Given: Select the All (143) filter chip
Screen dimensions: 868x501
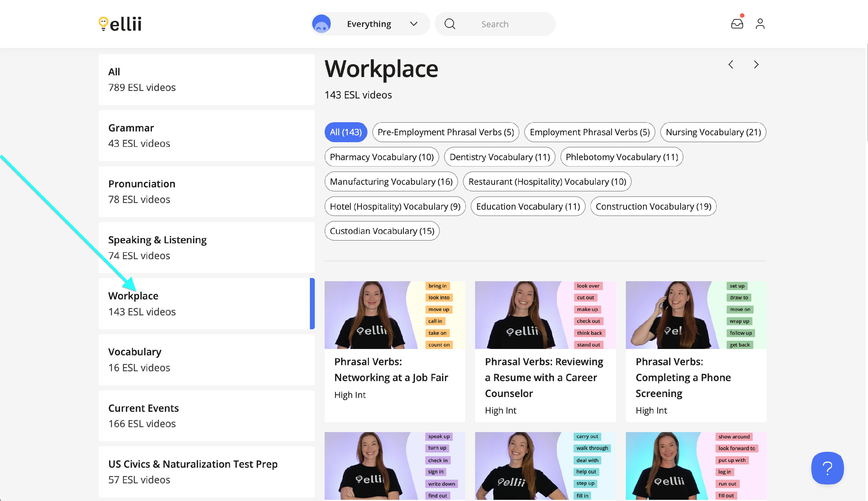Looking at the screenshot, I should 345,132.
